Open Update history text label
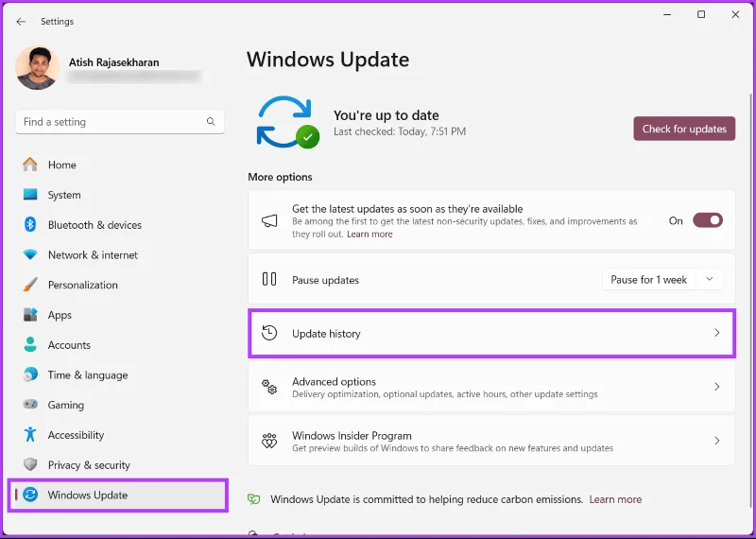 pyautogui.click(x=326, y=334)
